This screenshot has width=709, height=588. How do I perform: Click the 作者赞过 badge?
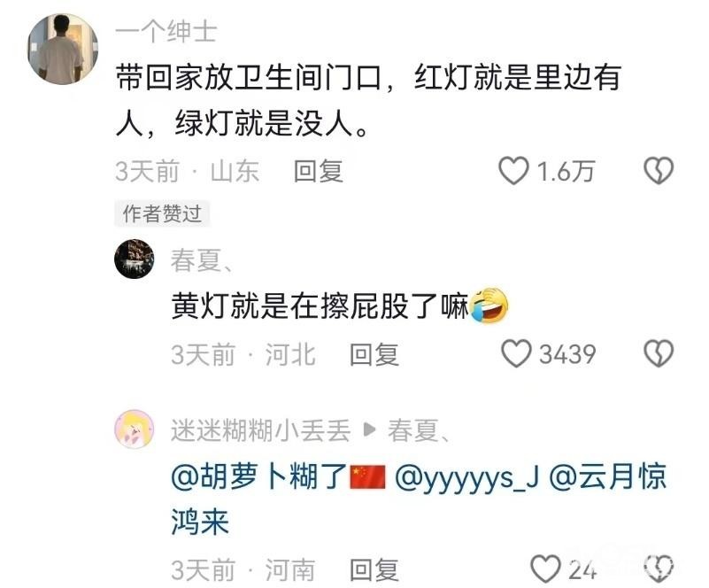click(162, 213)
